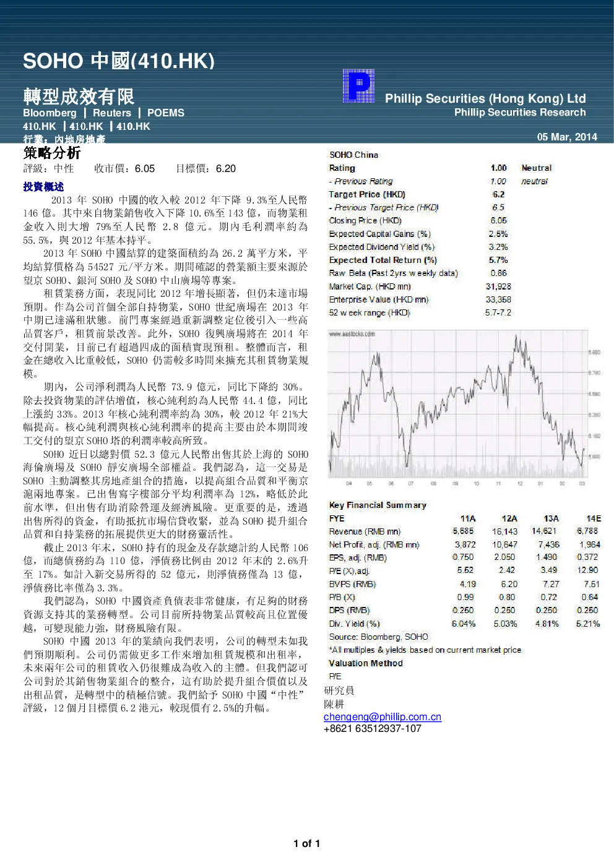This screenshot has width=614, height=868.
Task: Click Div. Yield 11A value 6.04%
Action: 464,624
